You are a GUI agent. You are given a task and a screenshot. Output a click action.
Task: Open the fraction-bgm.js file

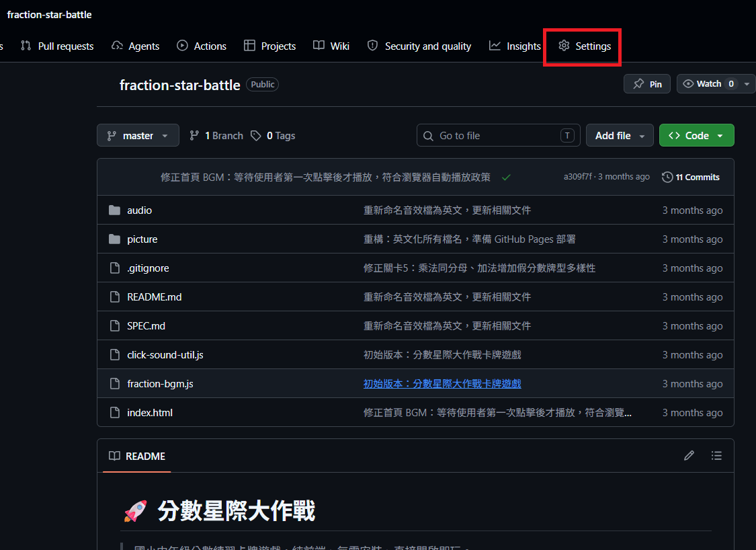[160, 384]
